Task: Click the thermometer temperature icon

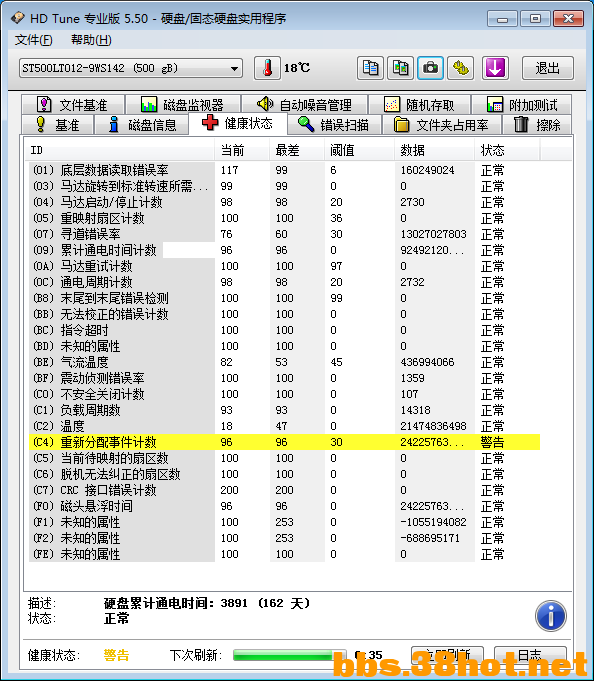Action: point(267,68)
